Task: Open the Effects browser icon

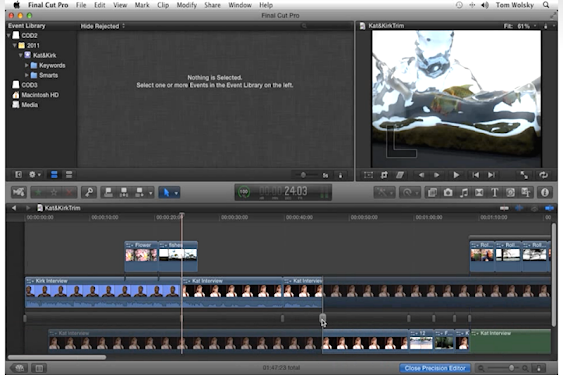Action: coord(432,193)
